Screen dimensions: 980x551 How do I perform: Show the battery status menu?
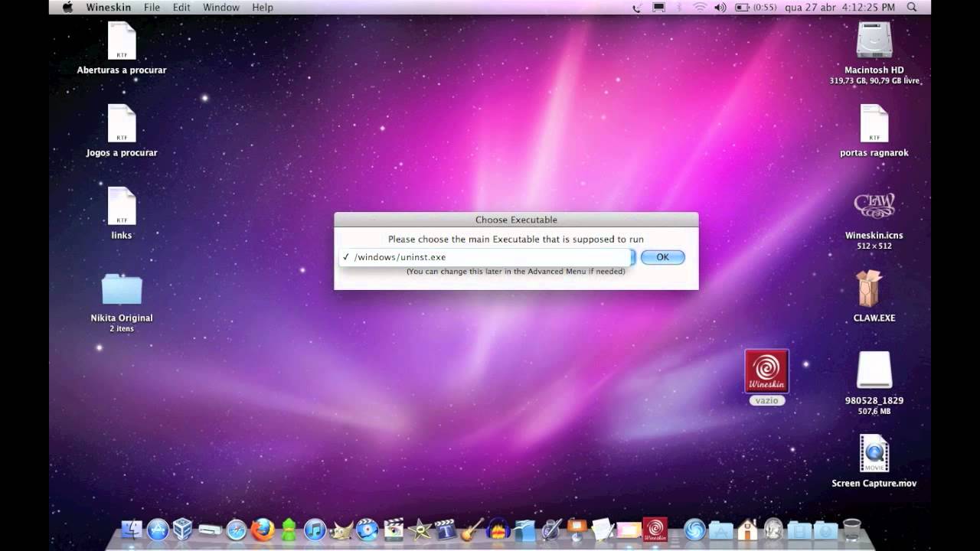coord(756,7)
